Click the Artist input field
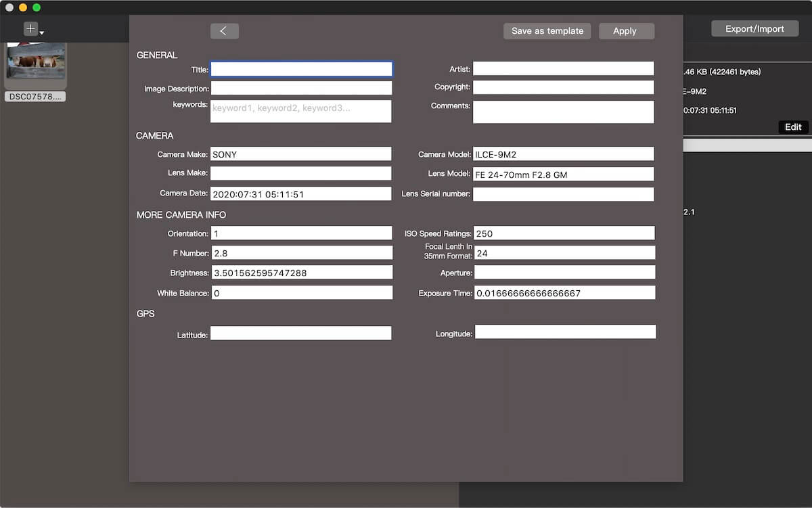The height and width of the screenshot is (508, 812). click(564, 68)
